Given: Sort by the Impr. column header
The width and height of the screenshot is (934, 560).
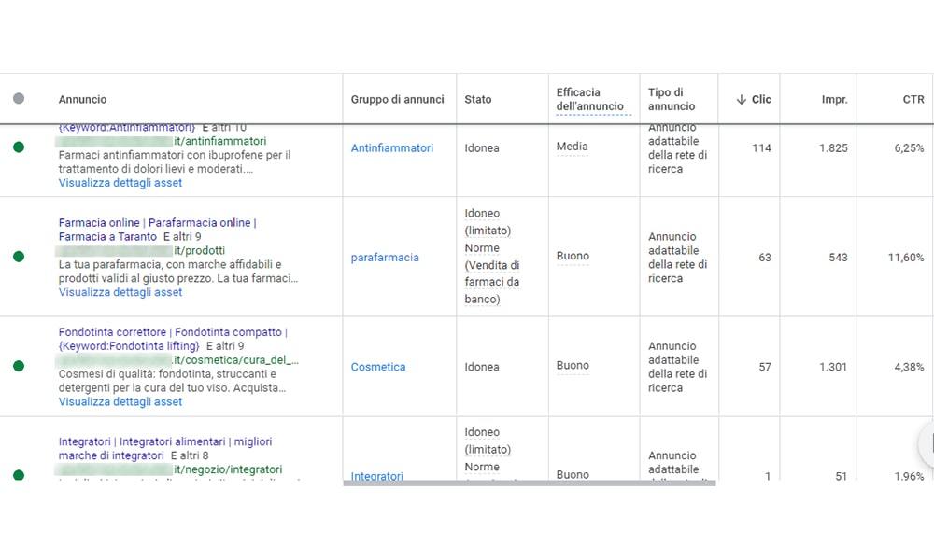Looking at the screenshot, I should tap(834, 99).
